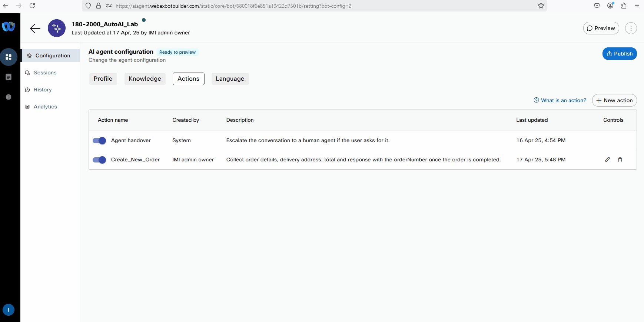Select the Profile tab
The image size is (644, 322).
point(103,79)
